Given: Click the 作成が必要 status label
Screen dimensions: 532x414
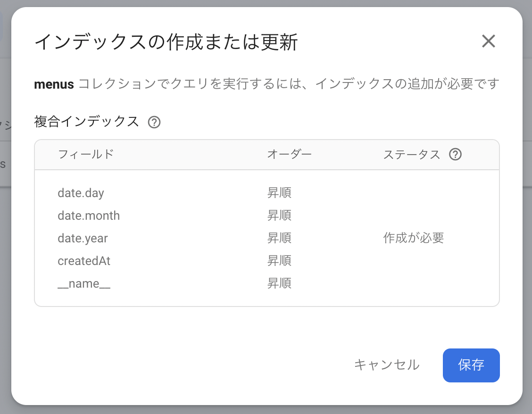Looking at the screenshot, I should click(x=414, y=238).
